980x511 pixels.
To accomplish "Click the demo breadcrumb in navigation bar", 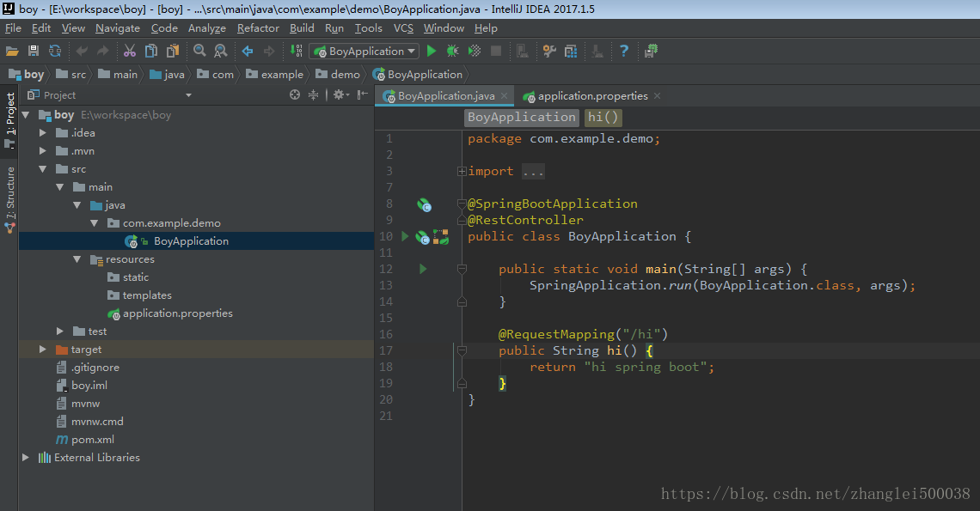I will click(345, 75).
